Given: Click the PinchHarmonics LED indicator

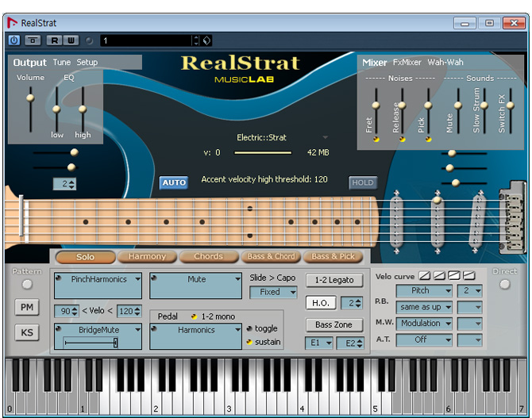Looking at the screenshot, I should [58, 278].
